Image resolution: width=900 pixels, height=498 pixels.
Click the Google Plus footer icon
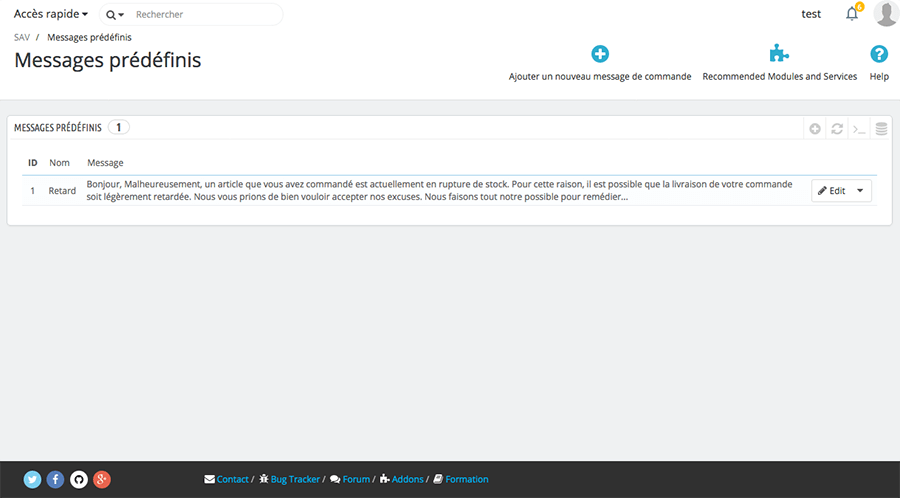102,479
